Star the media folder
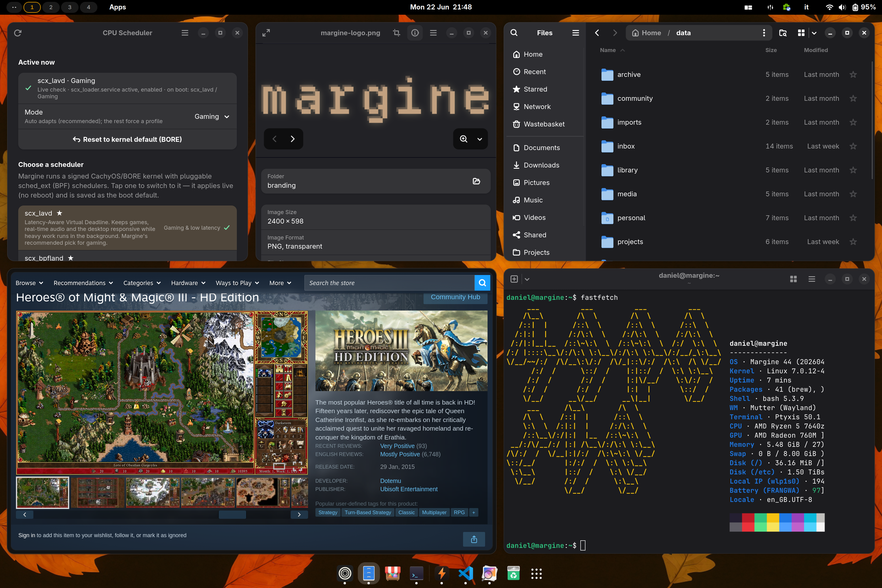Image resolution: width=882 pixels, height=588 pixels. click(853, 194)
